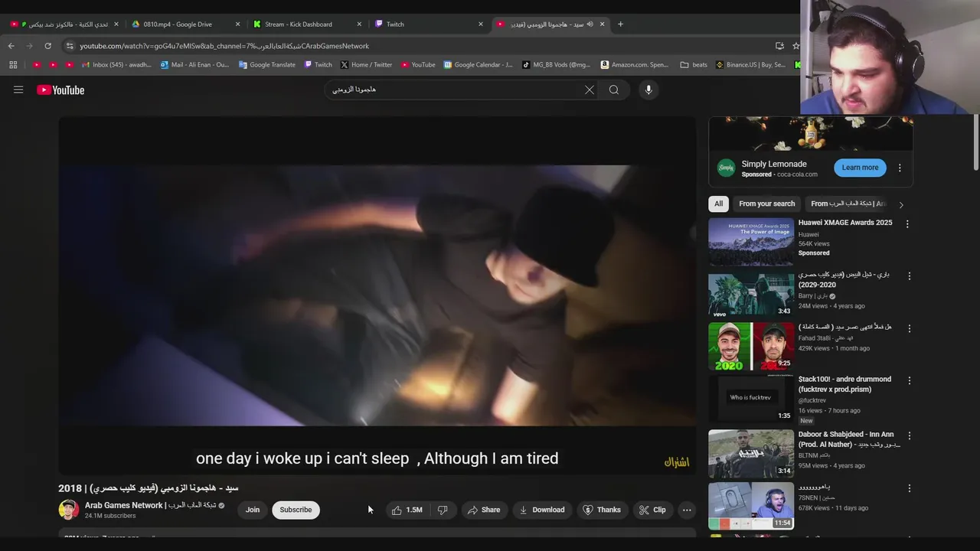Image resolution: width=980 pixels, height=551 pixels.
Task: Show more filter chips with the arrow
Action: click(901, 204)
